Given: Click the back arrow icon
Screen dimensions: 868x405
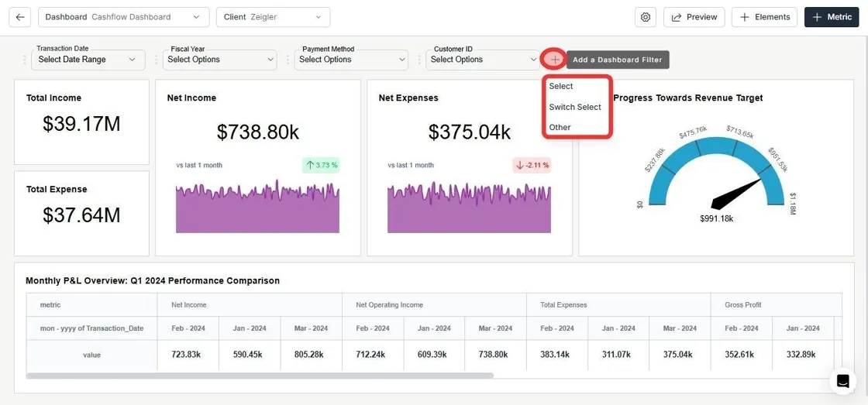Looking at the screenshot, I should [20, 17].
